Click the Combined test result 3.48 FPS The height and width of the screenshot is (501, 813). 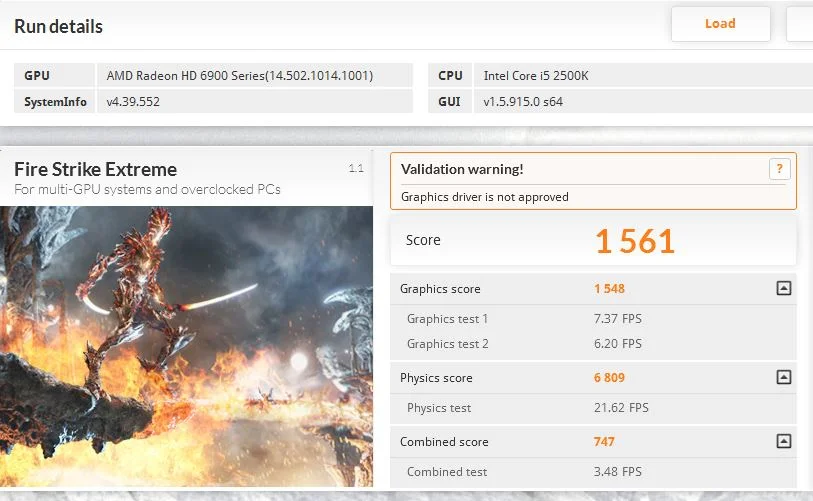point(618,471)
